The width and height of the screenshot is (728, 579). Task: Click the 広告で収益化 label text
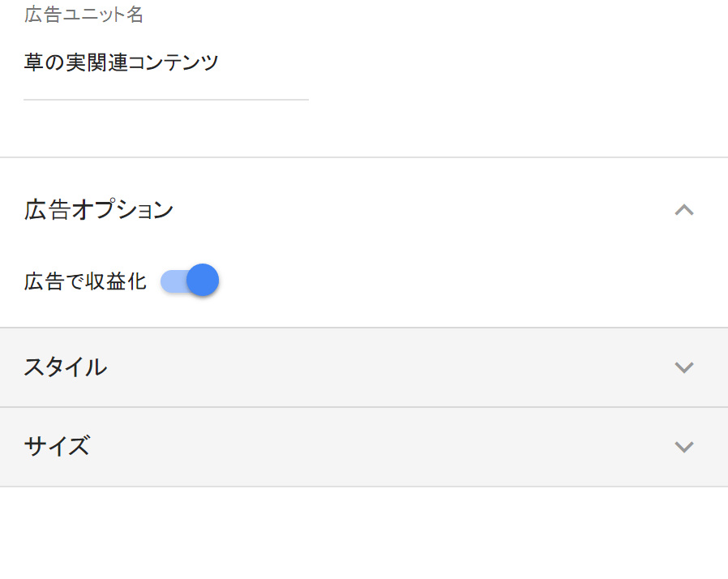click(85, 281)
